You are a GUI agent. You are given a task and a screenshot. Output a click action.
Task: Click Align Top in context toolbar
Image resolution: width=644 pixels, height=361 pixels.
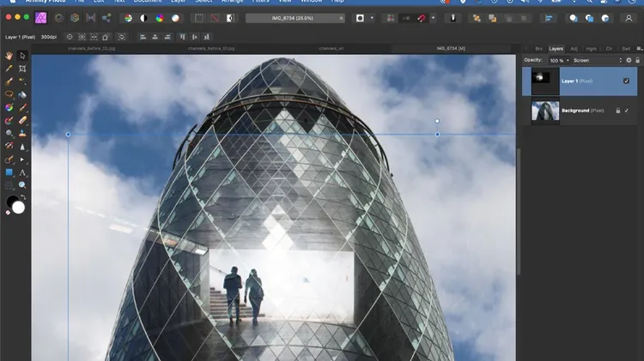pos(182,37)
